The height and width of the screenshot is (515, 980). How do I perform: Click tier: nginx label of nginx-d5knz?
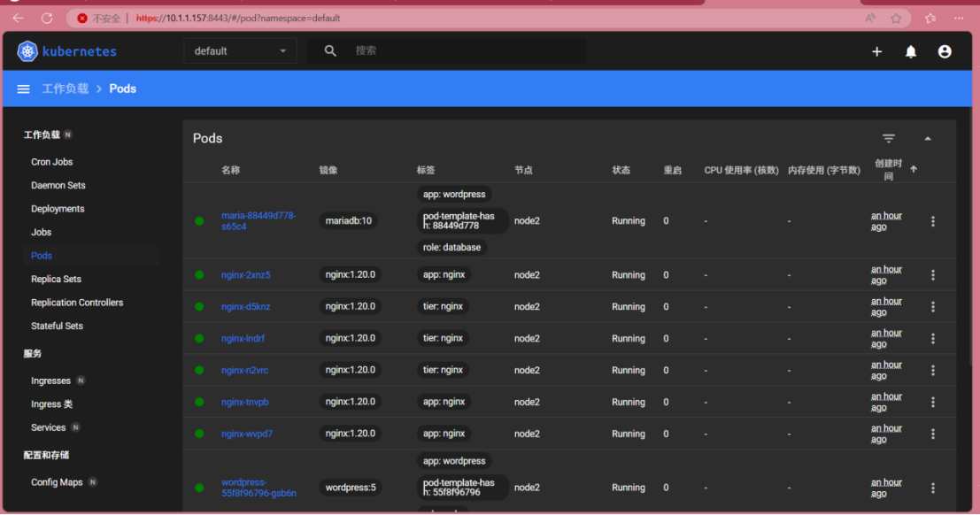443,306
